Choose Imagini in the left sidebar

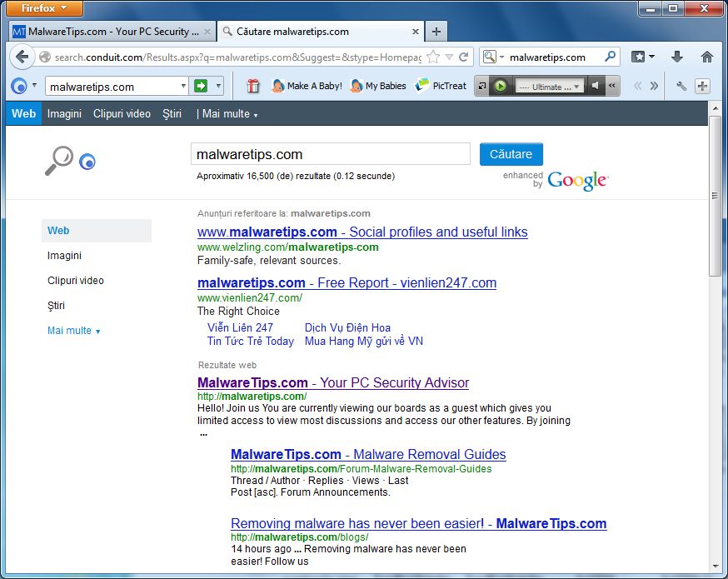pyautogui.click(x=64, y=256)
